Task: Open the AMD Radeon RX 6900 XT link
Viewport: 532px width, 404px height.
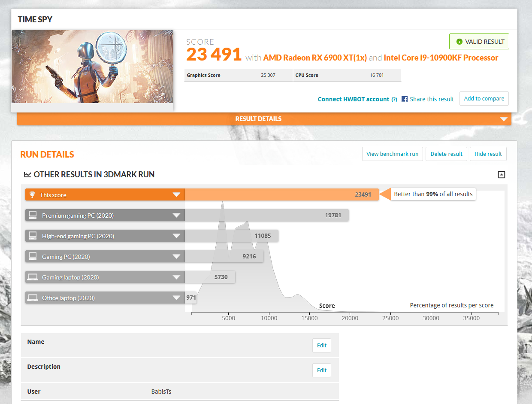Action: (315, 58)
